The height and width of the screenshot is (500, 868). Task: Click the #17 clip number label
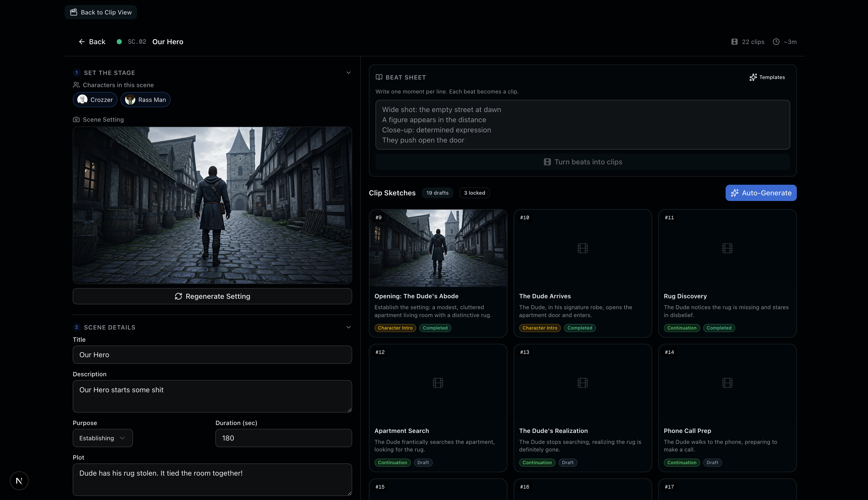[x=669, y=487]
